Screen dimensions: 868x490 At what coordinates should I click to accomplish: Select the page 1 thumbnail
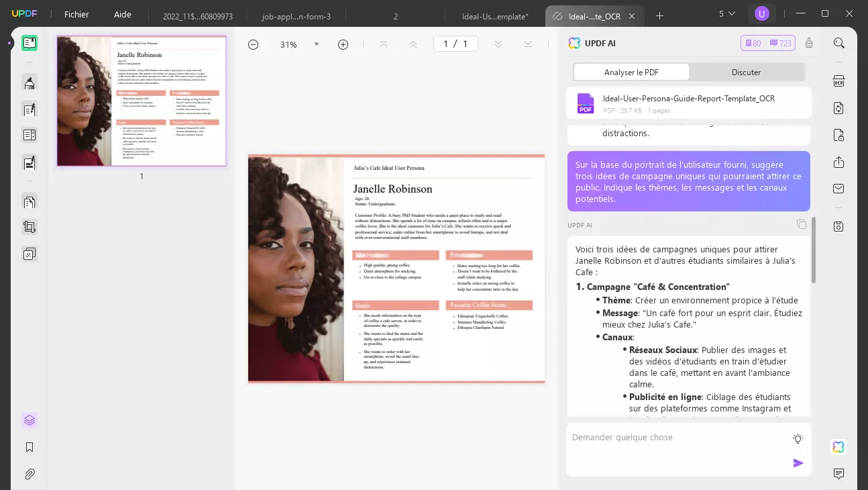click(141, 101)
